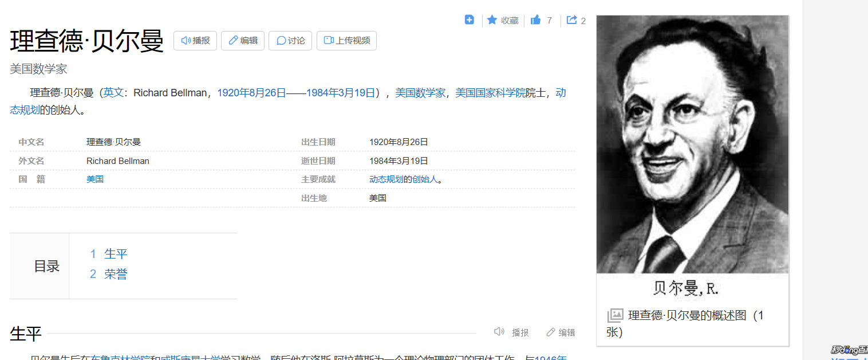Viewport: 868px width, 360px height.
Task: Open 动态规划 link in 主要成就 row
Action: coord(386,179)
